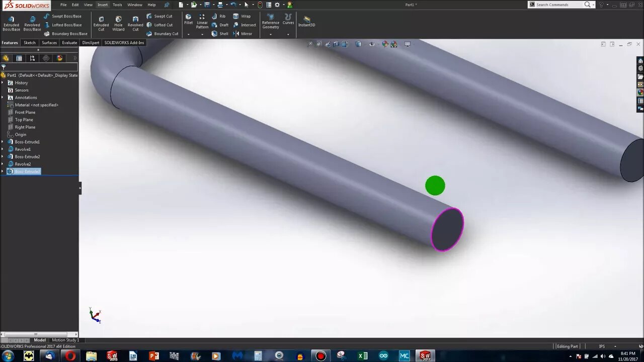644x362 pixels.
Task: Toggle Hide/Show Items eye icon
Action: (372, 44)
